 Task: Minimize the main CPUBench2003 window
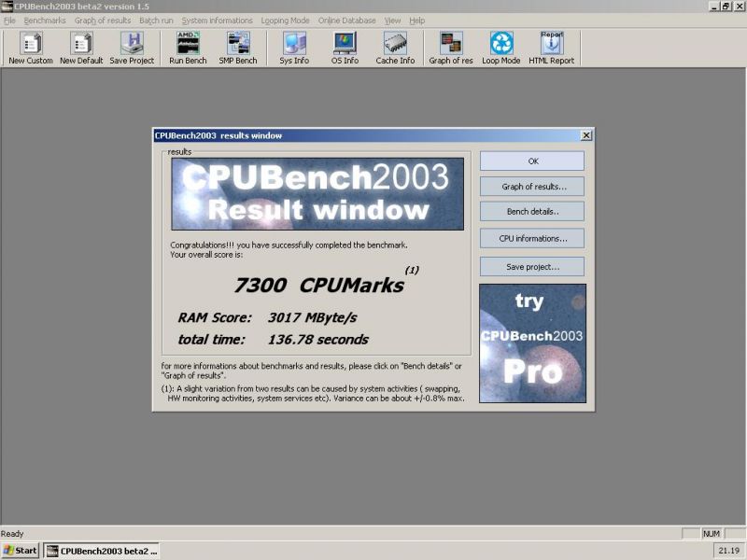click(714, 7)
